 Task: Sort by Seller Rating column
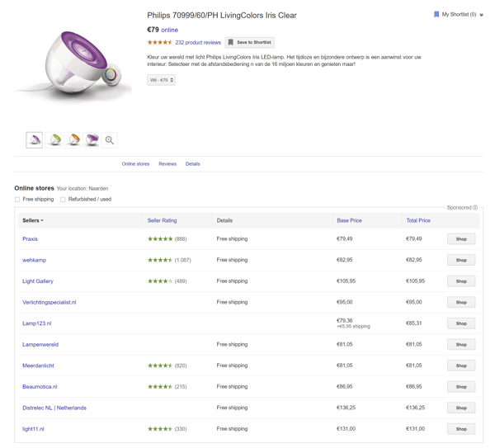click(x=163, y=220)
